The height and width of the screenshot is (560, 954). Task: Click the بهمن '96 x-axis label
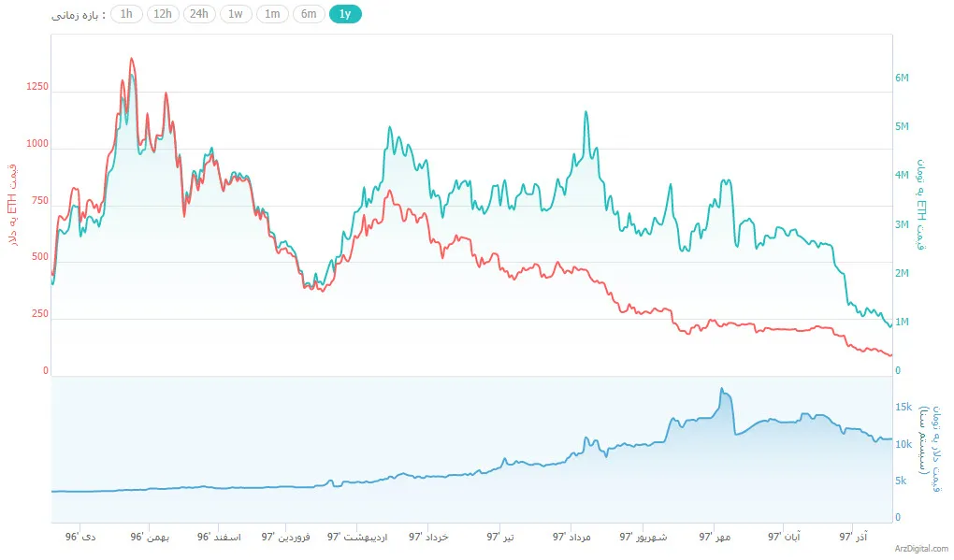pos(150,538)
